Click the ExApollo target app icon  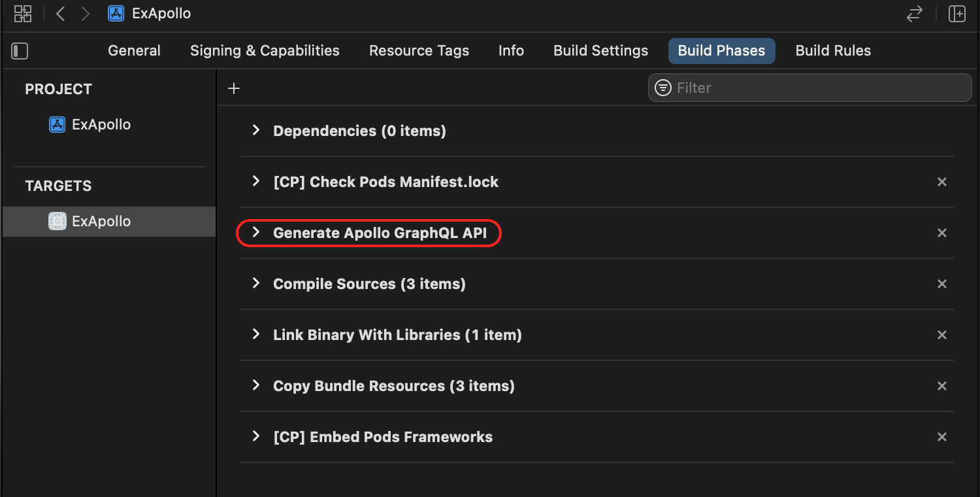tap(57, 221)
